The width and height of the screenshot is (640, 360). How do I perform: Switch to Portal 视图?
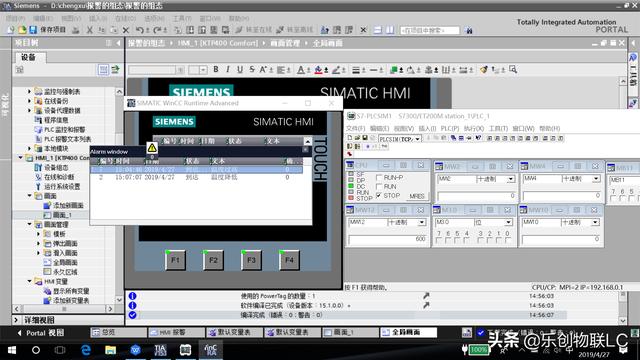coord(41,333)
